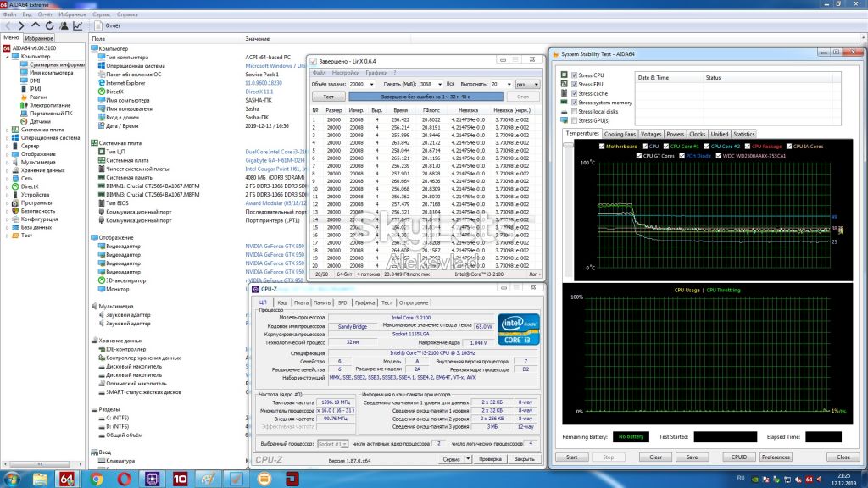The width and height of the screenshot is (868, 488).
Task: Expand the Сервер tree node
Action: click(7, 146)
